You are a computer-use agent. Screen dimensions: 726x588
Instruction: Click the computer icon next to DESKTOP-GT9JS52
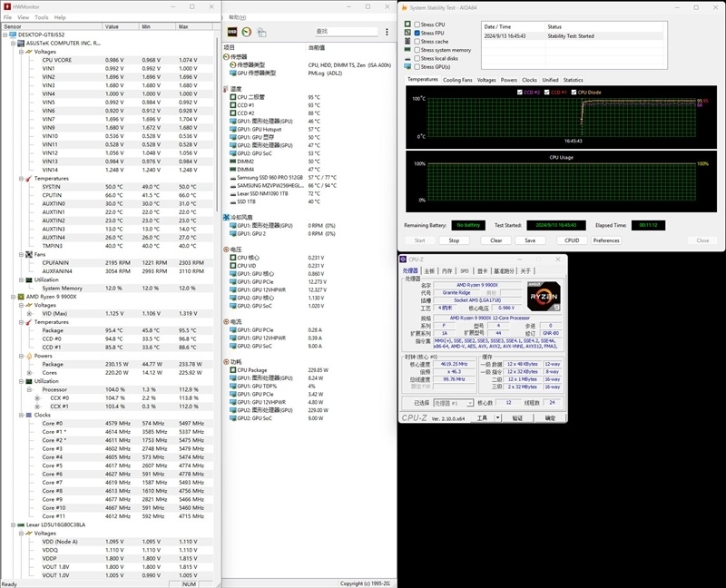click(x=13, y=34)
